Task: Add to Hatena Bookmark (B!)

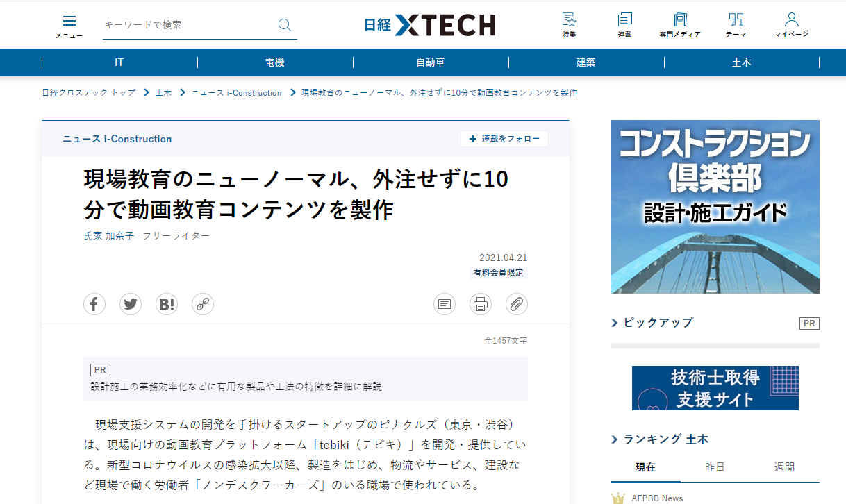Action: coord(167,304)
